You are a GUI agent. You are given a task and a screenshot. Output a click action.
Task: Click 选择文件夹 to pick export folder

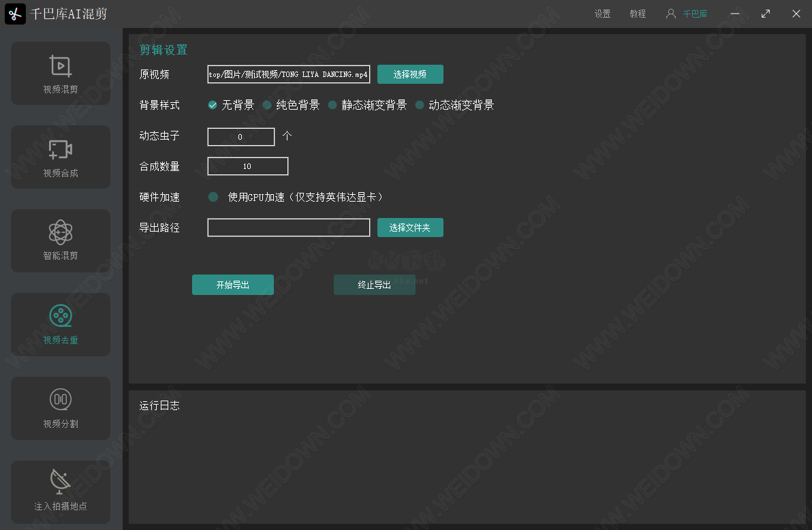point(410,227)
